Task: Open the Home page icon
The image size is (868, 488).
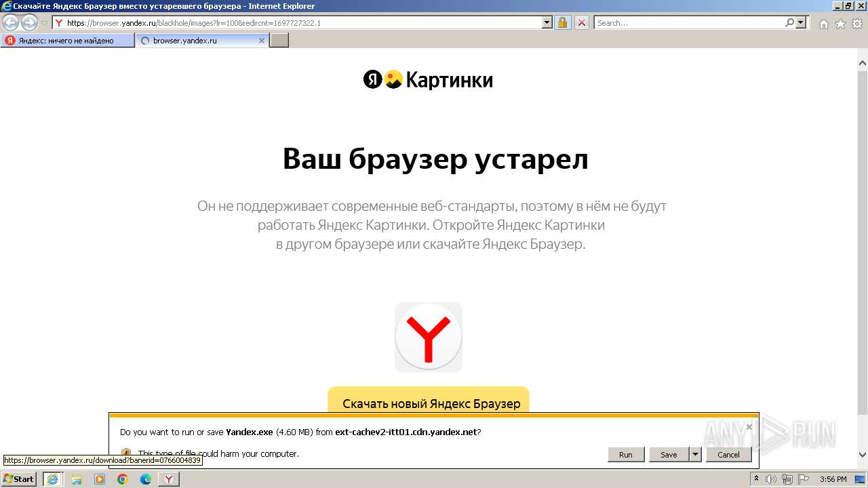Action: point(823,24)
